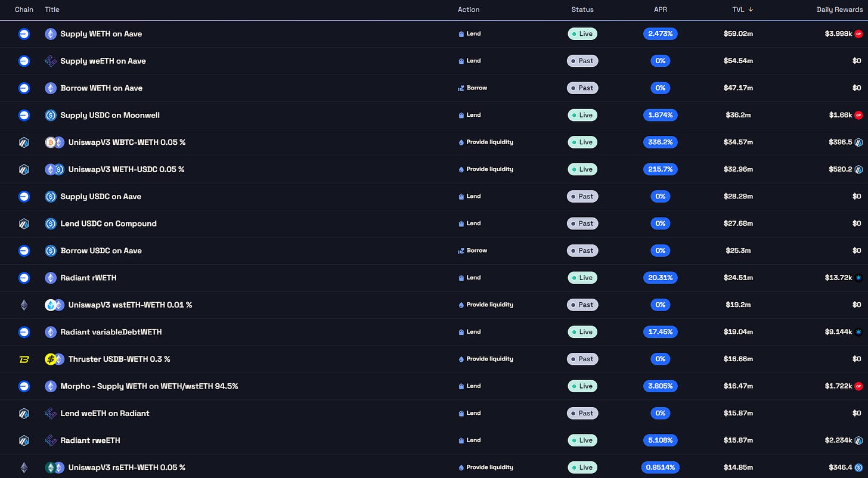Click the Past status badge for Supply USDC on Aave
Image resolution: width=868 pixels, height=478 pixels.
pyautogui.click(x=582, y=197)
